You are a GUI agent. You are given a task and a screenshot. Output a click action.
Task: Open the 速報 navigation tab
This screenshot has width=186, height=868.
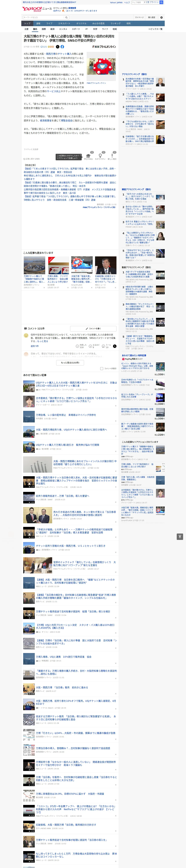click(38, 24)
